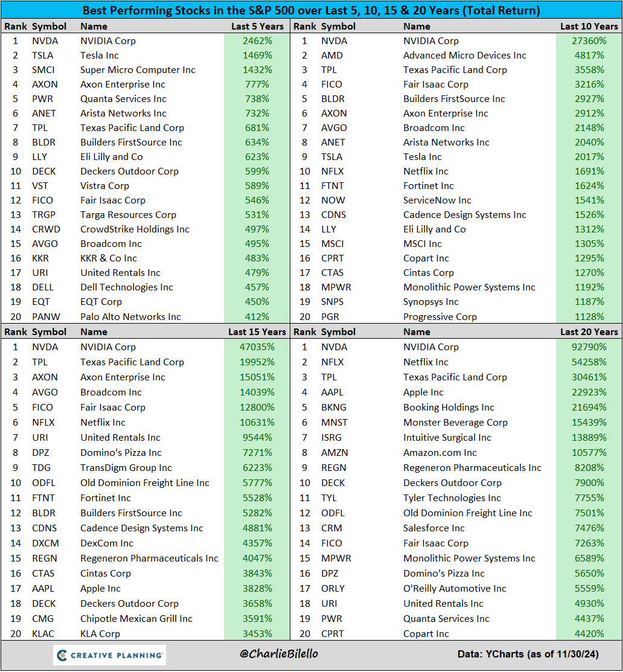Click the SNPS ticker symbol
This screenshot has width=623, height=672.
(x=332, y=302)
